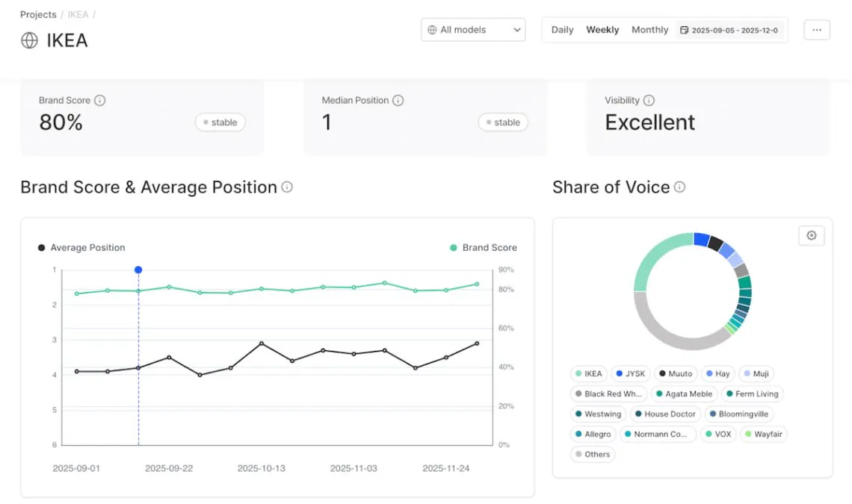The image size is (852, 504).
Task: Click the info icon next to Median Position
Action: (398, 100)
